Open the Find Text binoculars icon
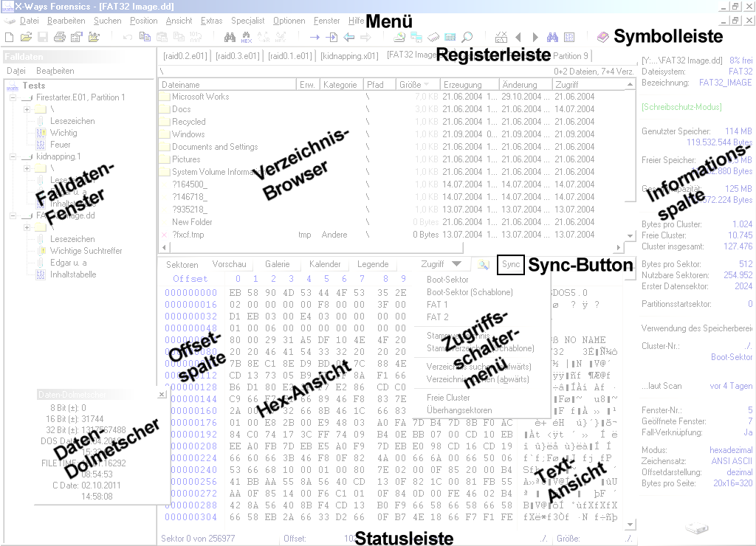The height and width of the screenshot is (546, 756). (x=230, y=37)
